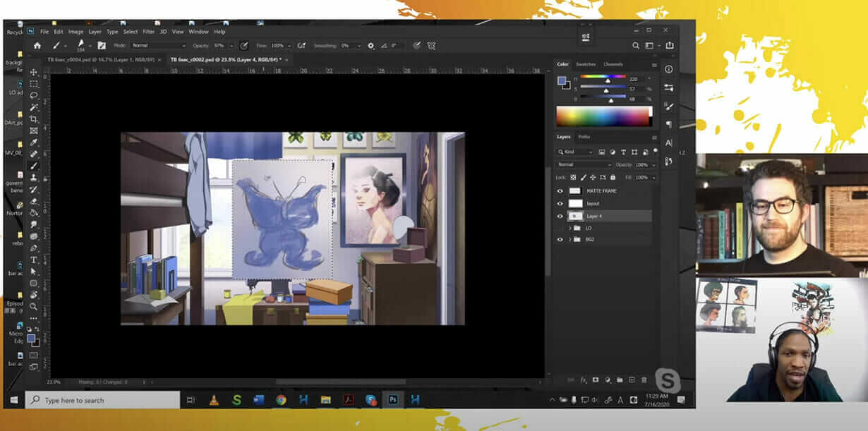Open the Properties panel icon
868x431 pixels.
click(669, 69)
